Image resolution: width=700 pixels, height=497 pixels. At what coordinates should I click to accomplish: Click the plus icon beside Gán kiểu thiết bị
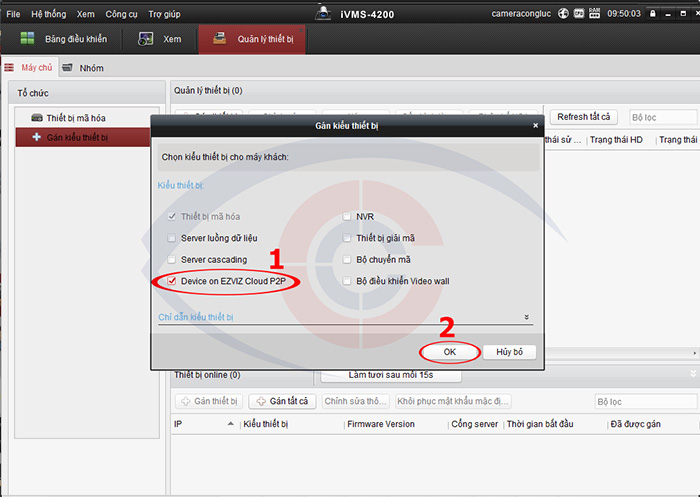(37, 137)
